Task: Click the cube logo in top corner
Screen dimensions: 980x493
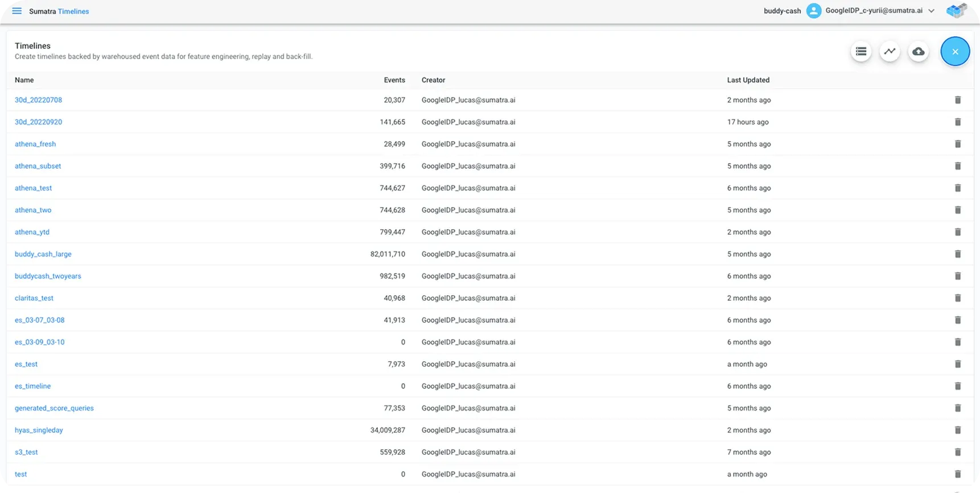Action: coord(956,11)
